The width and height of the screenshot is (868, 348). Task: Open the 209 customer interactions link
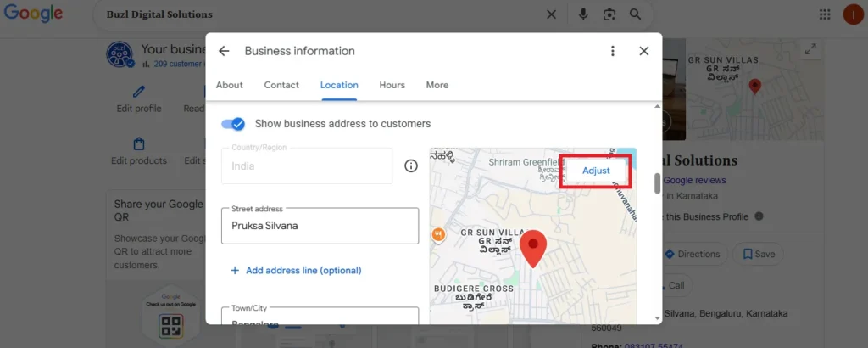click(x=178, y=64)
